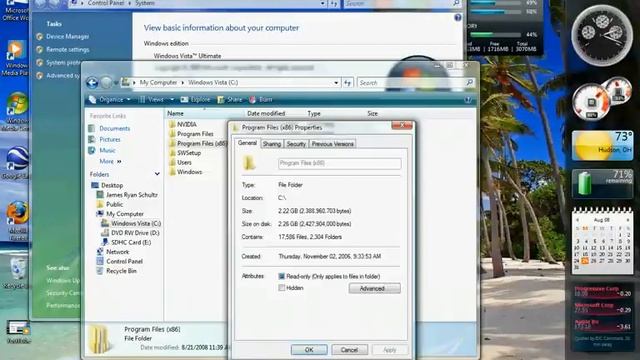Click the Explorer Search field
The height and width of the screenshot is (360, 640).
411,83
